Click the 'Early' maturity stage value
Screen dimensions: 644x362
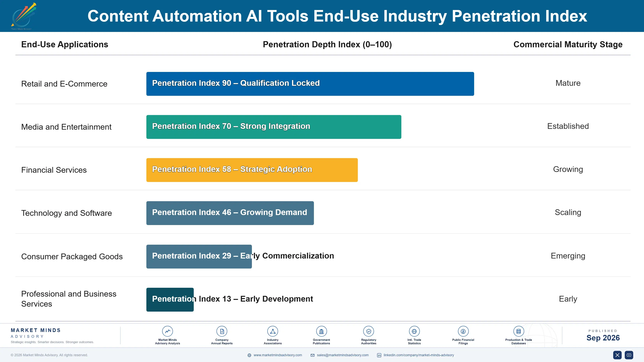pyautogui.click(x=568, y=299)
